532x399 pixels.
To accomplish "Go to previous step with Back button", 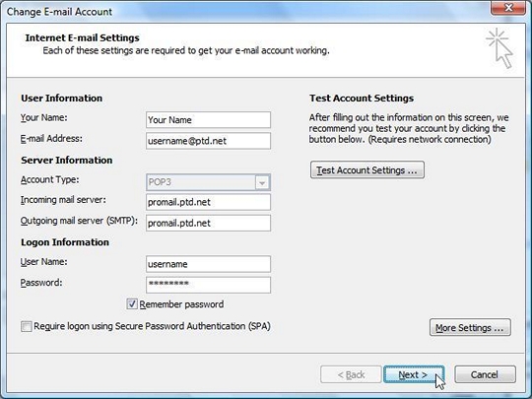I will pos(351,374).
